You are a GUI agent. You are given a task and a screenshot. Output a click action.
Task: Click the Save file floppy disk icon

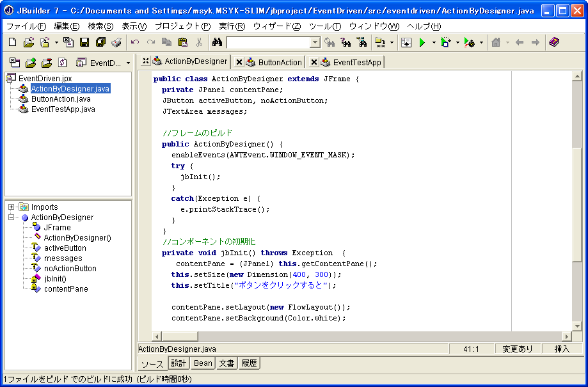[84, 42]
